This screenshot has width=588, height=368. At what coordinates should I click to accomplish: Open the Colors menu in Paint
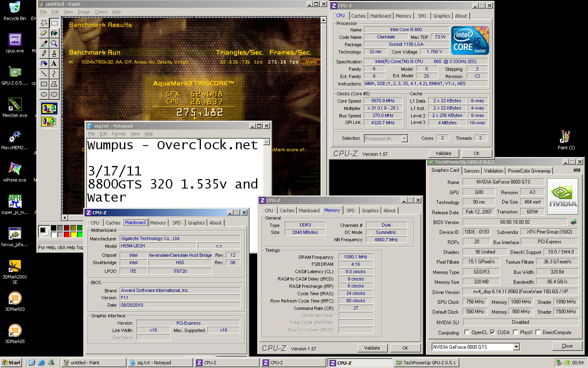(x=101, y=12)
